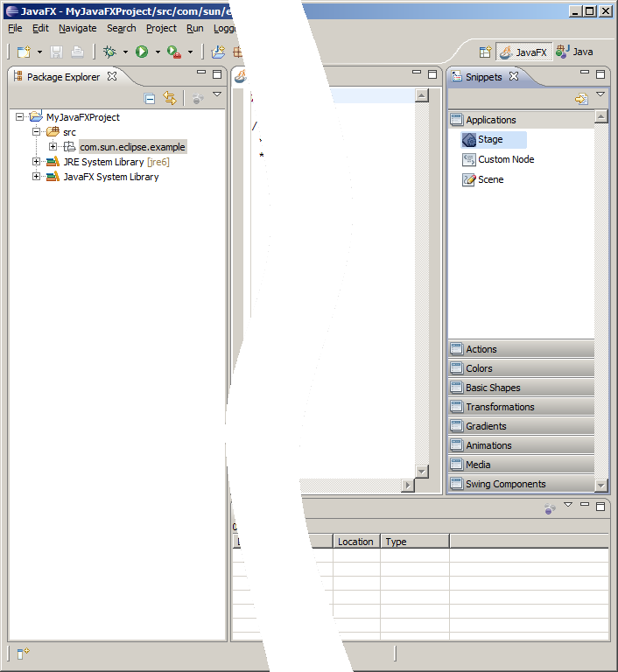Expand the Basic Shapes snippet category
The width and height of the screenshot is (618, 672).
click(x=492, y=388)
